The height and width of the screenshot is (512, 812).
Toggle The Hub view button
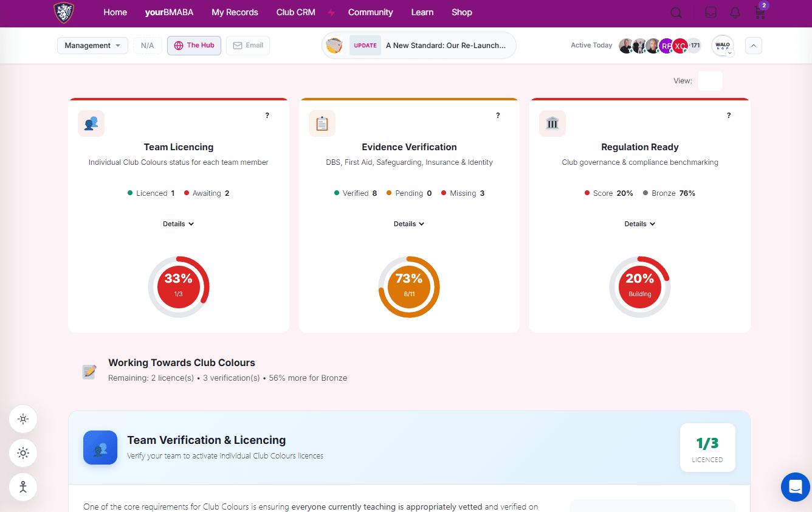tap(194, 46)
